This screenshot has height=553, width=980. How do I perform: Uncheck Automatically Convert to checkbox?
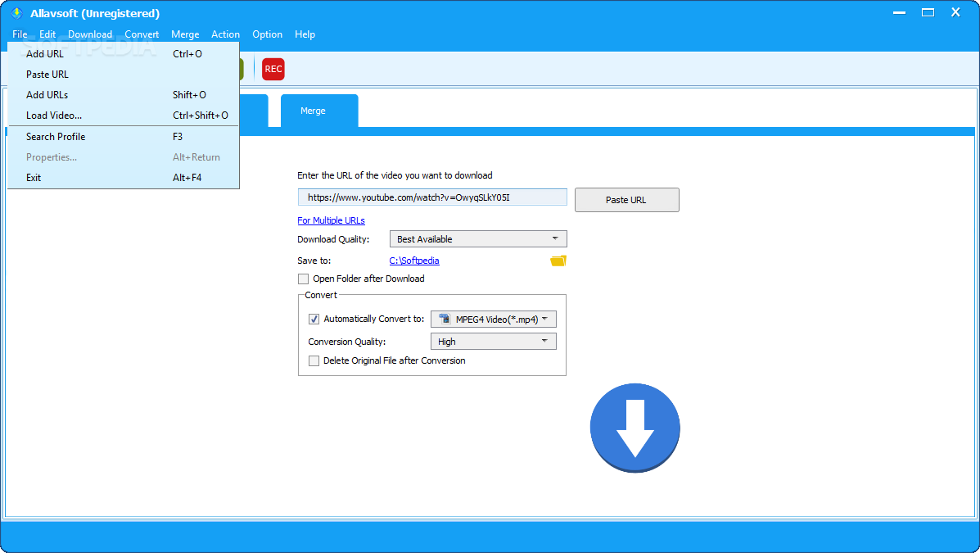pyautogui.click(x=314, y=319)
